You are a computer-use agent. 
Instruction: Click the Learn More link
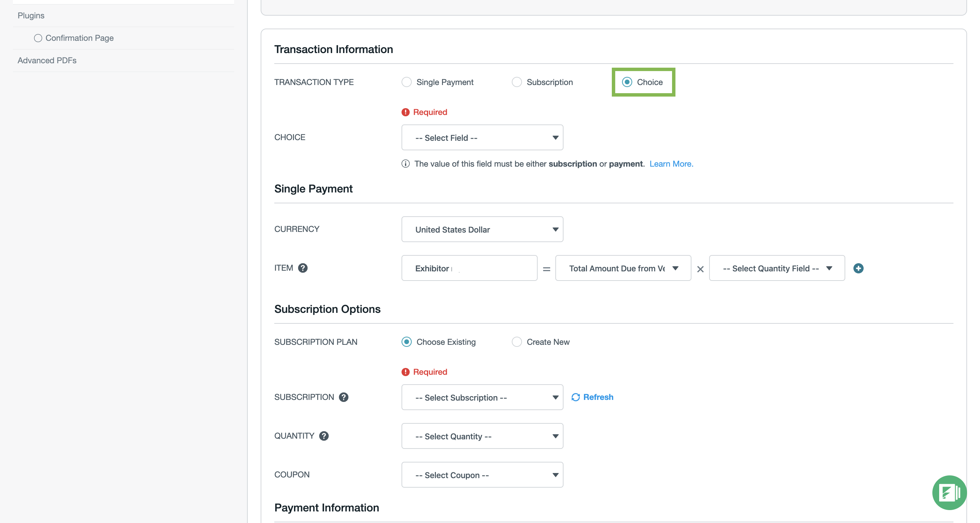tap(671, 164)
